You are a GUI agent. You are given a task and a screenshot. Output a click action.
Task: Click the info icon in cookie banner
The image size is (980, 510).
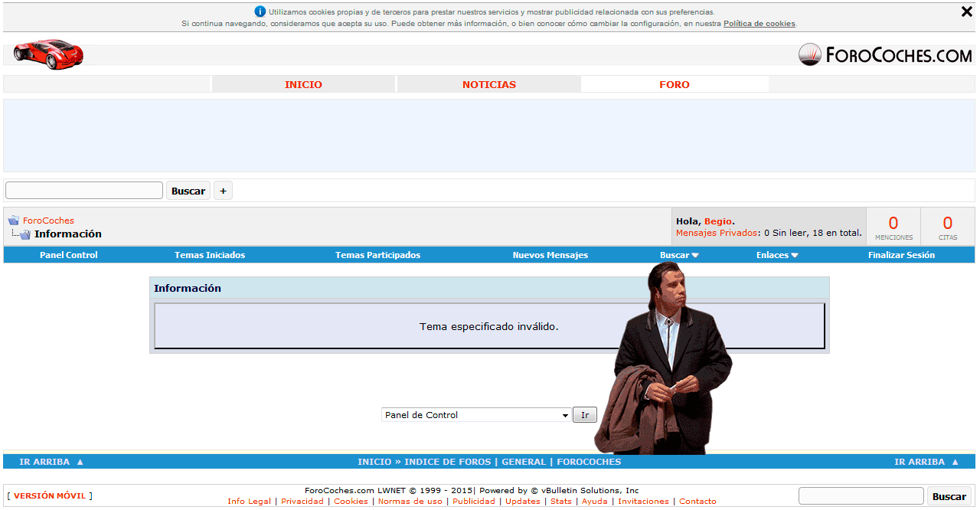pyautogui.click(x=260, y=11)
